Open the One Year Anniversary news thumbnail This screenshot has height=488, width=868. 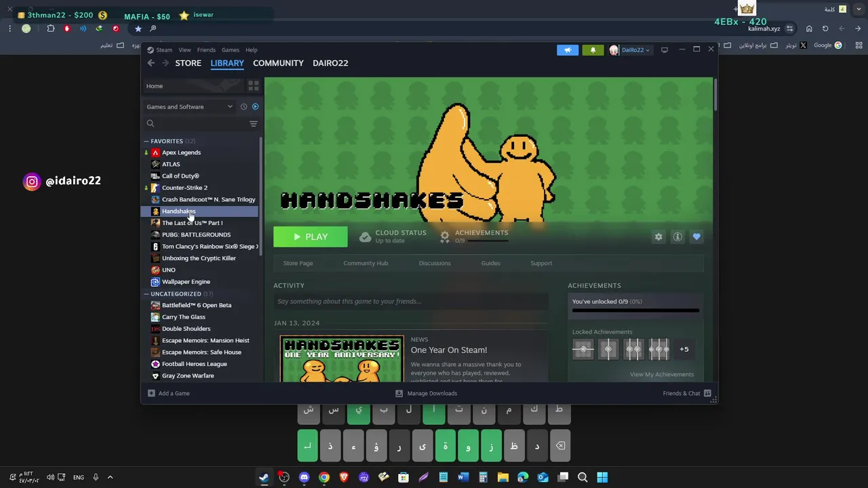(342, 359)
